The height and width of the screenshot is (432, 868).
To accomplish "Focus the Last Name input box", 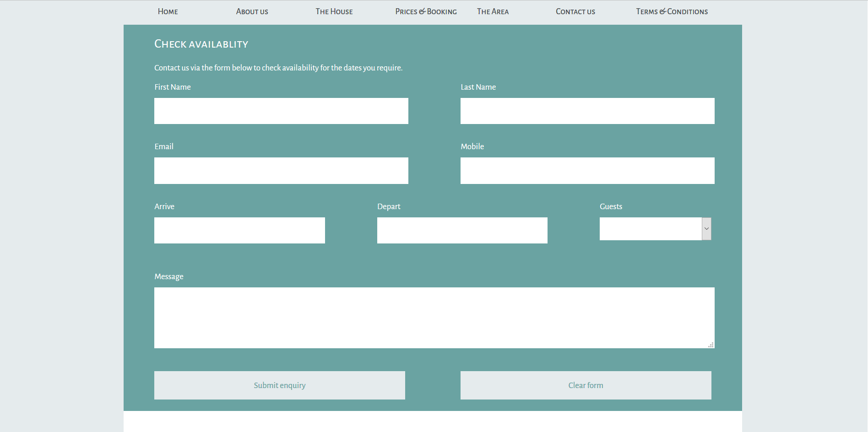I will [x=587, y=111].
